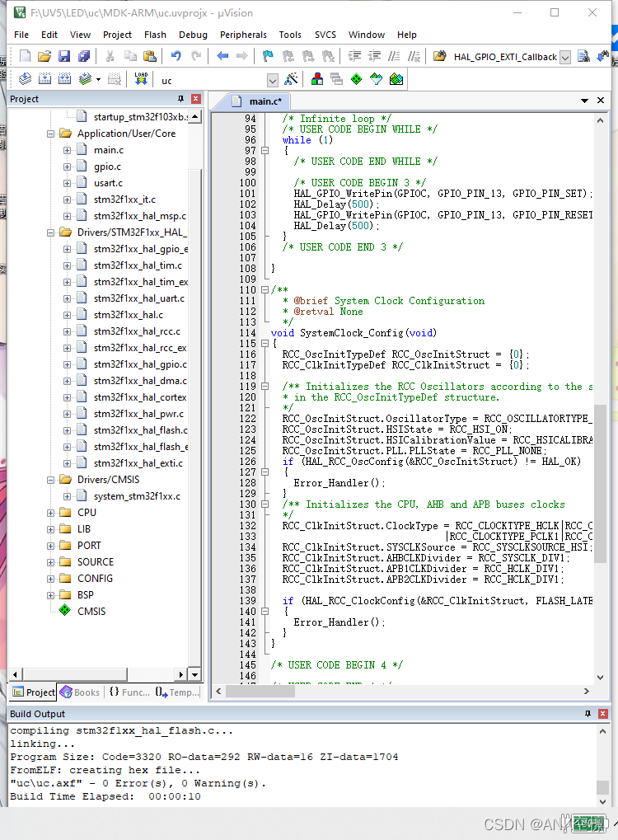This screenshot has height=840, width=618.
Task: Expand the CPU folder
Action: (50, 514)
